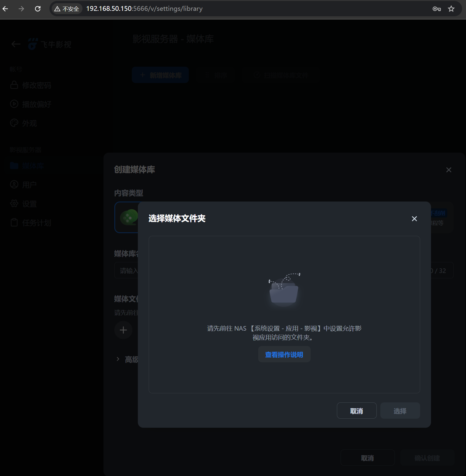Go to 用户 in the sidebar
Screen dimensions: 466x476
point(24,185)
